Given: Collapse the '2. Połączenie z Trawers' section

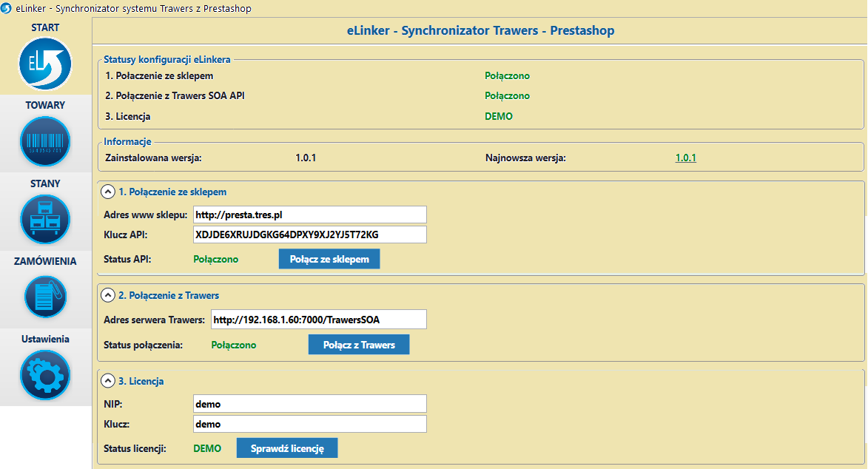Looking at the screenshot, I should click(107, 295).
